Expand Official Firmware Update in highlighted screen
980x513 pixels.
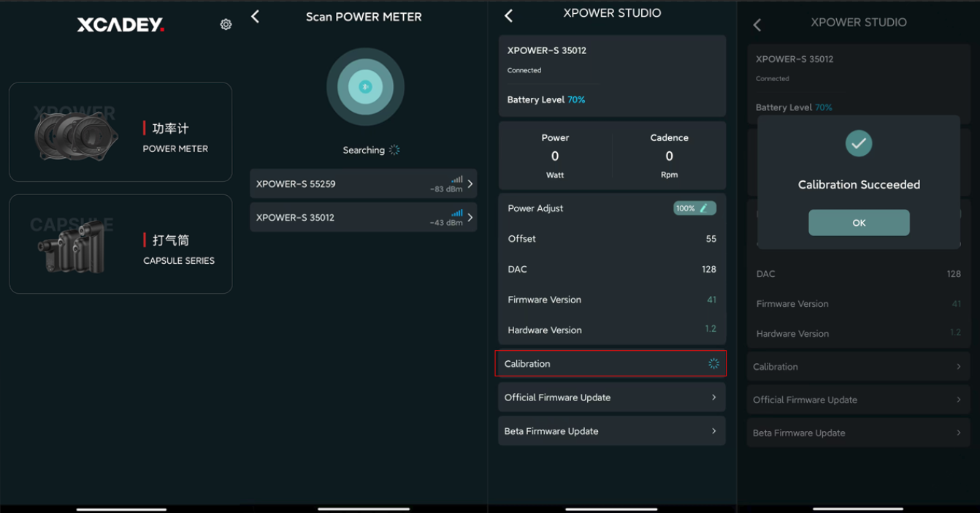click(612, 398)
